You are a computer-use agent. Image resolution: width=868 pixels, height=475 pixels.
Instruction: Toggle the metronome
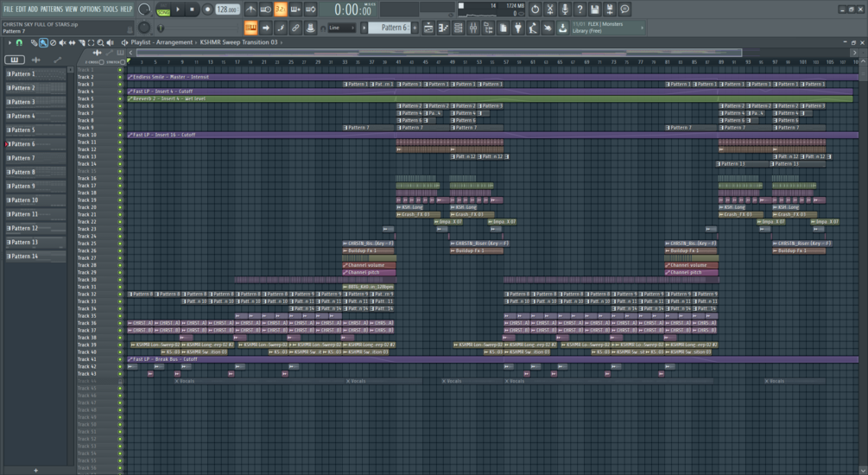click(250, 9)
